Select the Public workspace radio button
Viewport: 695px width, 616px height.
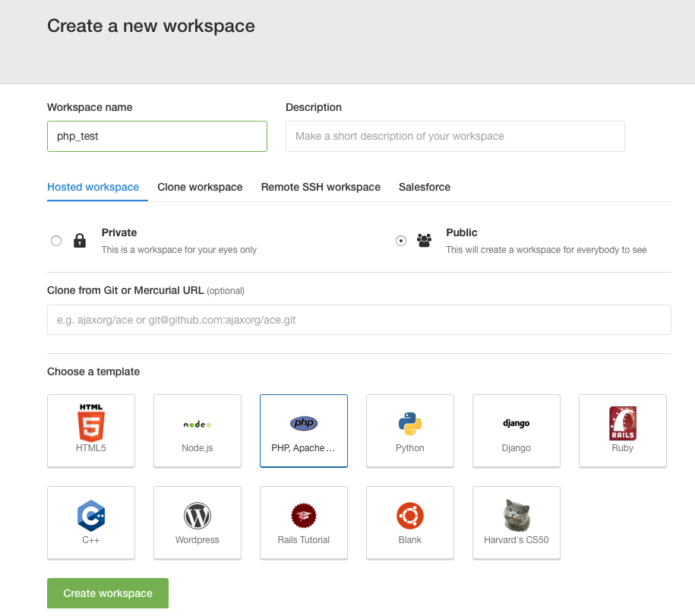point(401,241)
